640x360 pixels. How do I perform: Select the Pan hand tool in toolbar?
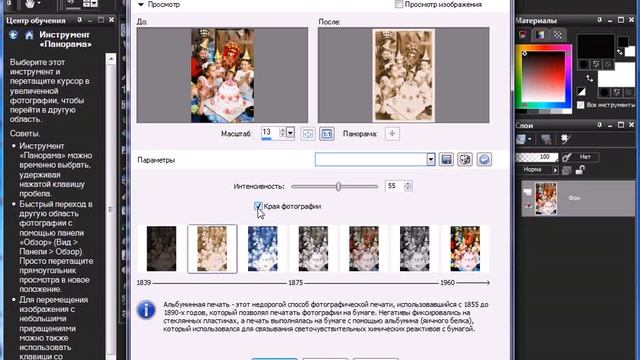[30, 4]
